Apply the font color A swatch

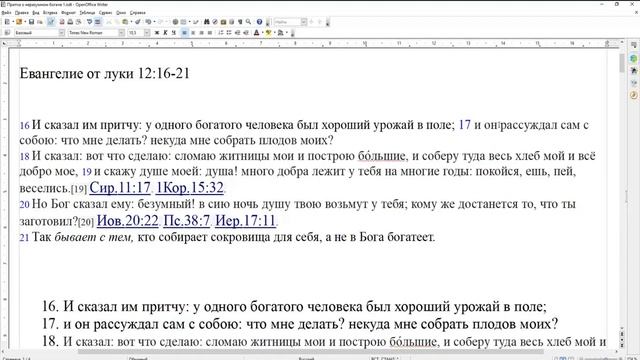(256, 33)
